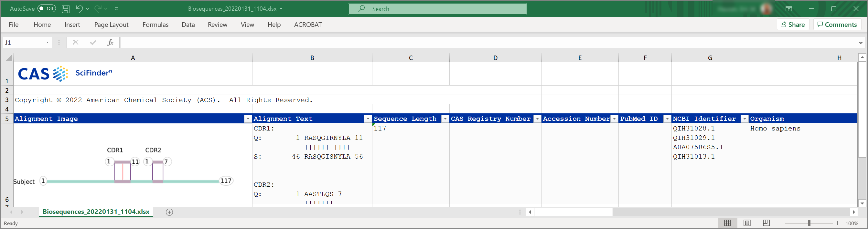Screen dimensions: 868x229
Task: Click the Insert Function fx icon
Action: point(110,42)
